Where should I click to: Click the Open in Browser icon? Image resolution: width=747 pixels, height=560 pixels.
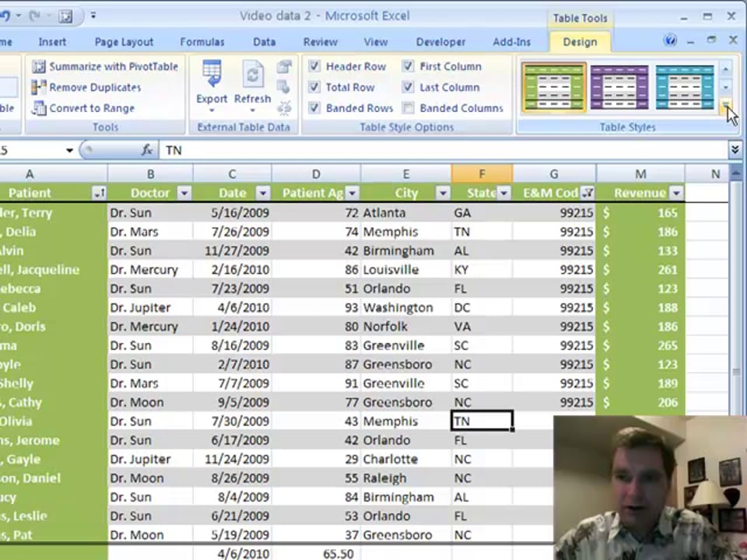point(283,87)
